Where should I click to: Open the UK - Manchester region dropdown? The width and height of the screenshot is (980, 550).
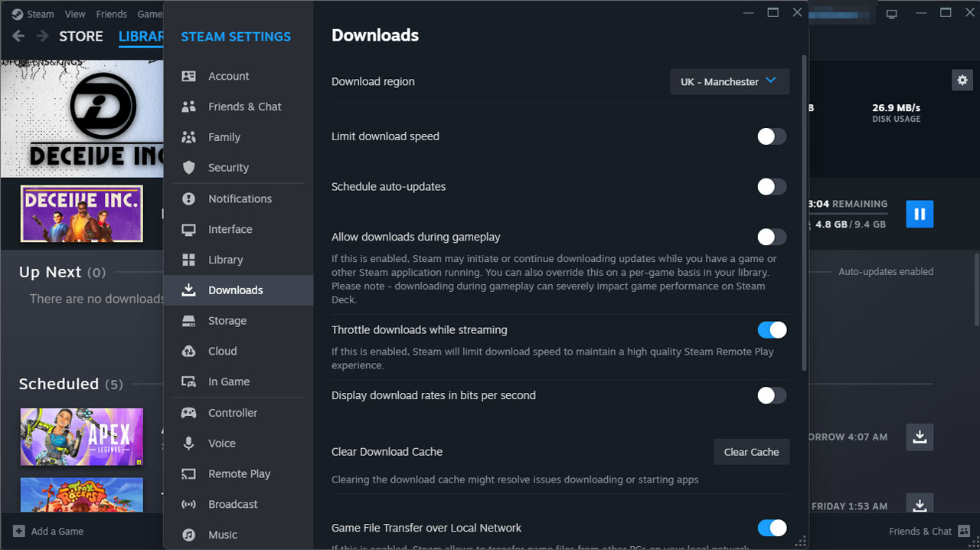(x=729, y=82)
